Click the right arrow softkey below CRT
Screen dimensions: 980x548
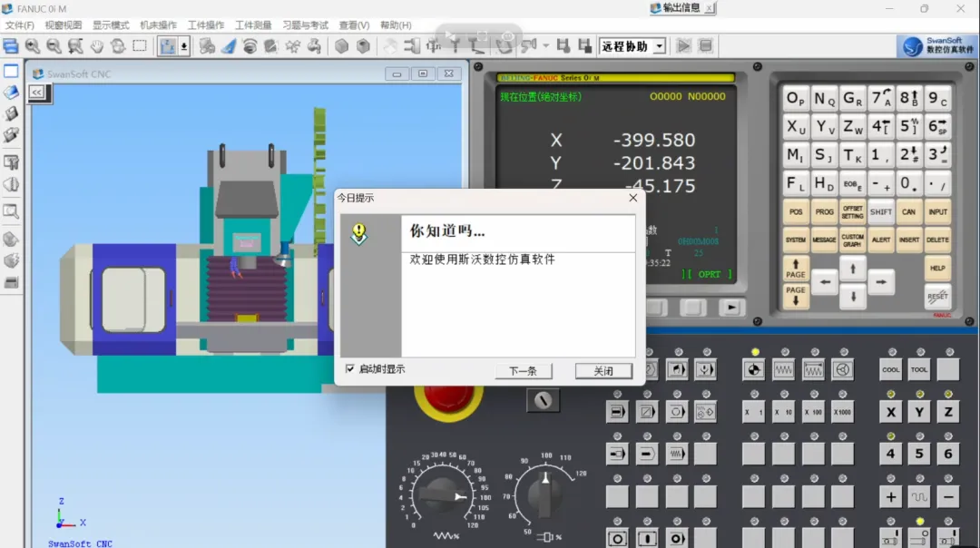731,308
